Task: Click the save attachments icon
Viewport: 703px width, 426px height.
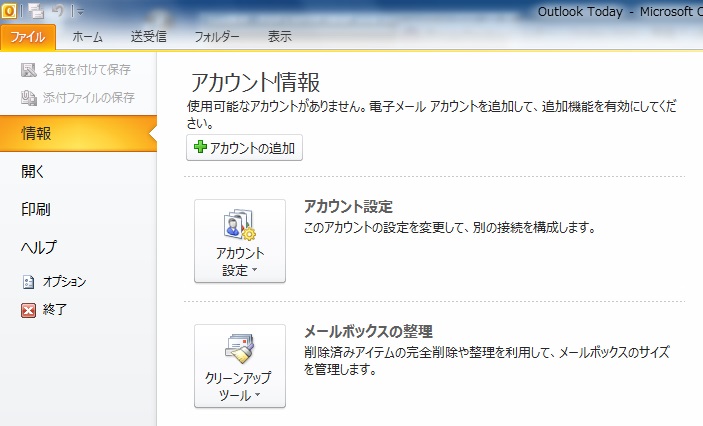Action: pyautogui.click(x=29, y=98)
